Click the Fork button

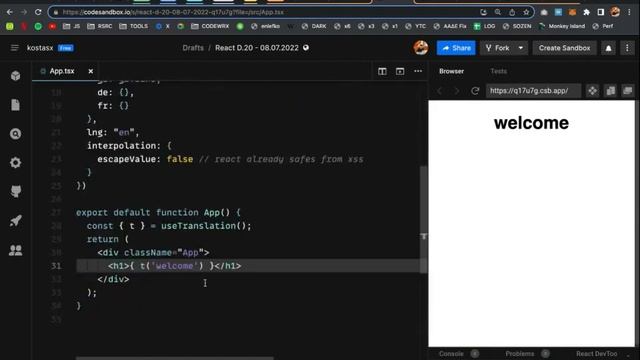tap(498, 48)
